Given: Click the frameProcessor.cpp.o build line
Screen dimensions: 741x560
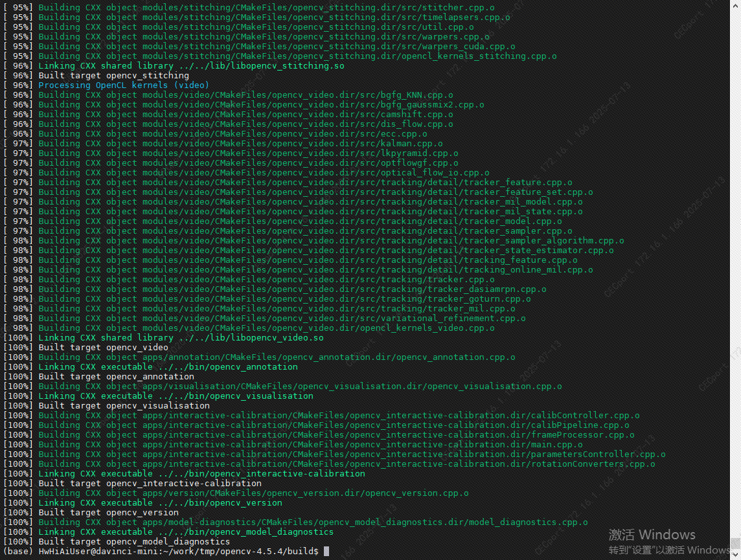Looking at the screenshot, I should (319, 435).
